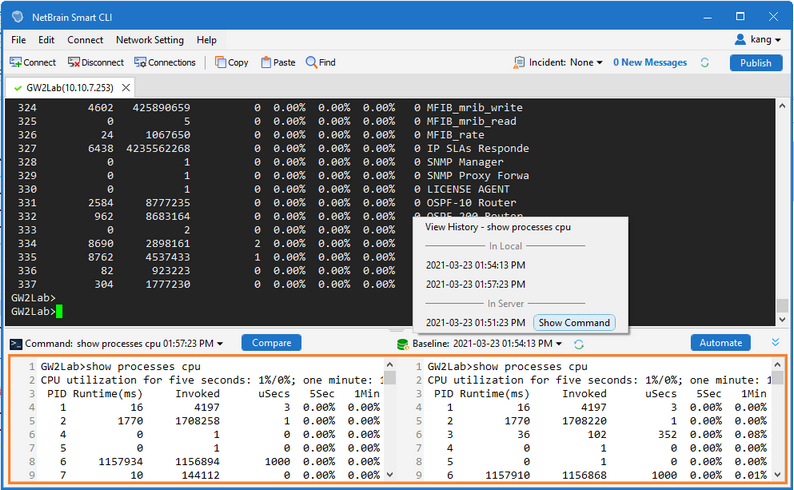Click the Compare button
The height and width of the screenshot is (490, 794).
(x=272, y=342)
